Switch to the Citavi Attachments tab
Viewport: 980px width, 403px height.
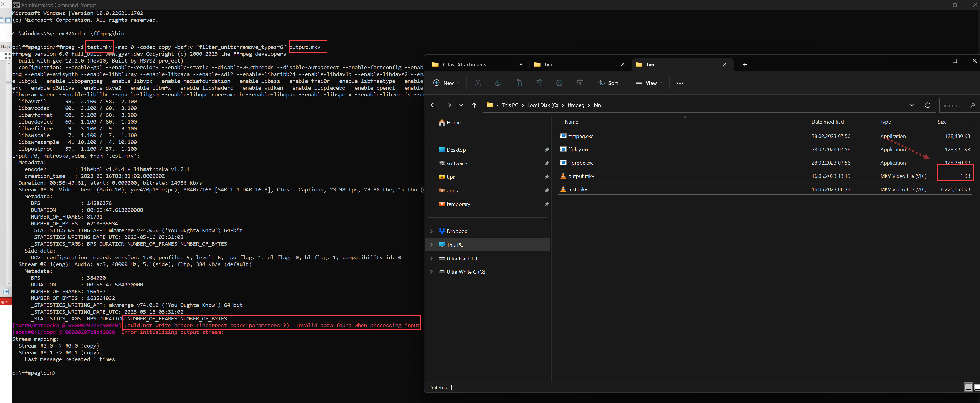pos(464,65)
